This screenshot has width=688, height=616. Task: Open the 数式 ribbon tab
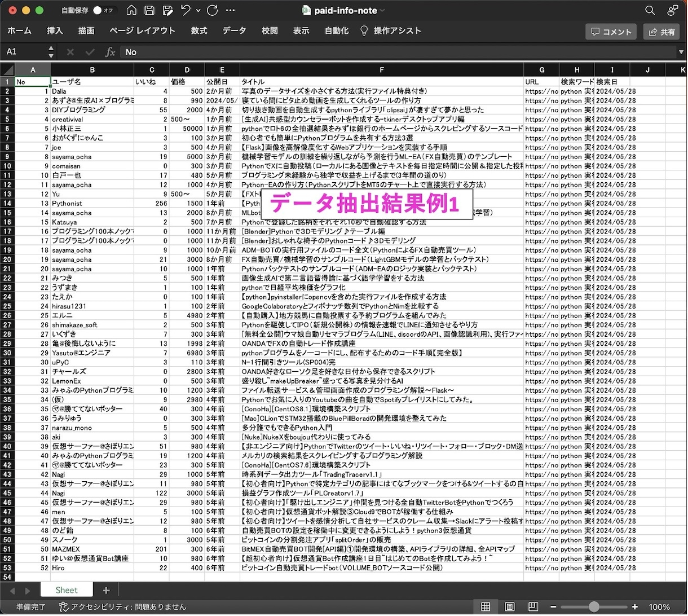click(x=199, y=30)
